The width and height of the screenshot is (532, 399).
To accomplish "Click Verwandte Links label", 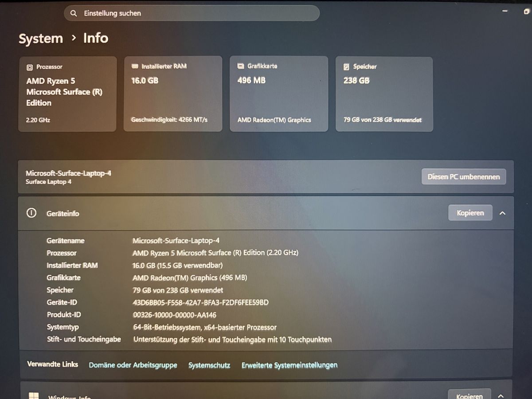I will coord(52,364).
